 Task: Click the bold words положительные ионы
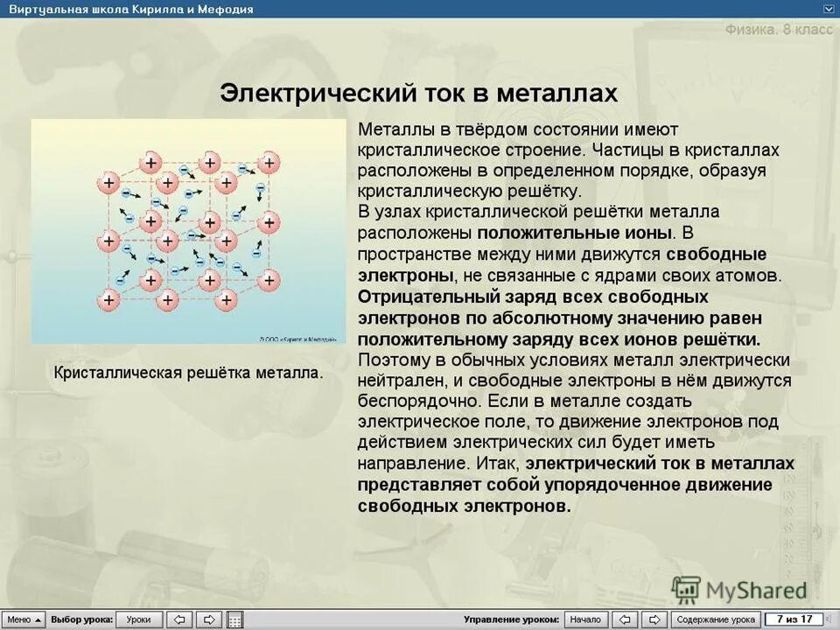(x=574, y=233)
